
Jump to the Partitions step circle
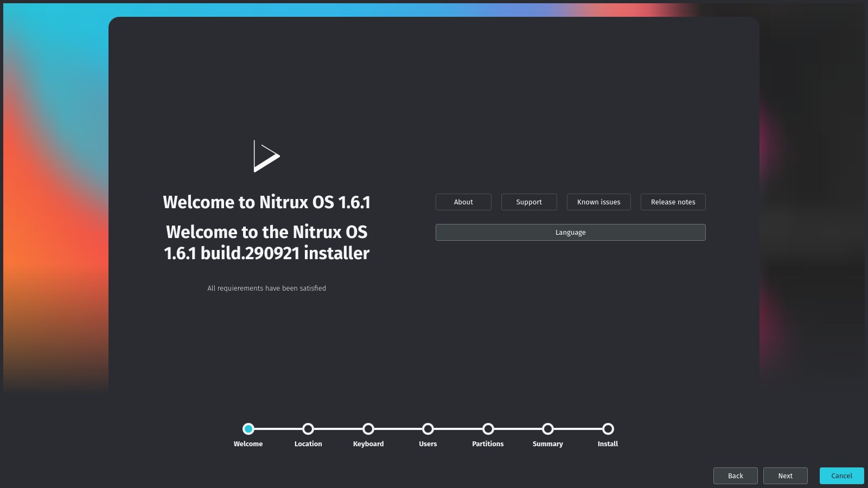[x=488, y=429]
